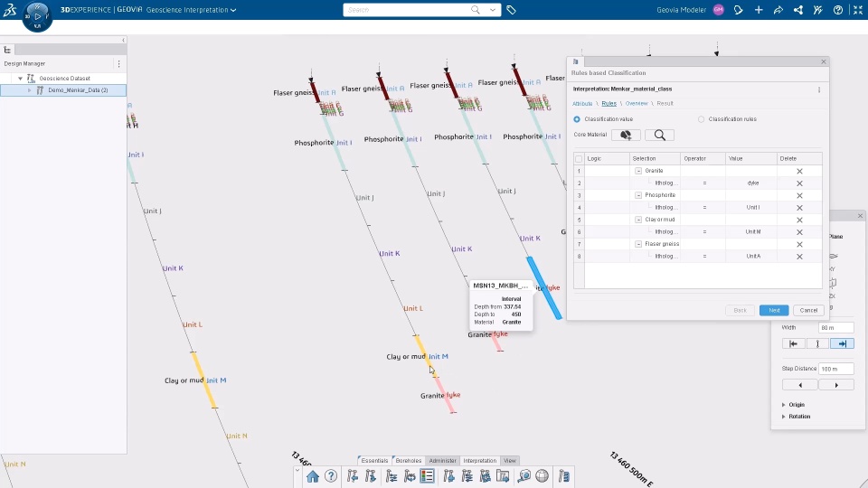The image size is (868, 488).
Task: Switch to the Boreholes tab
Action: 409,460
